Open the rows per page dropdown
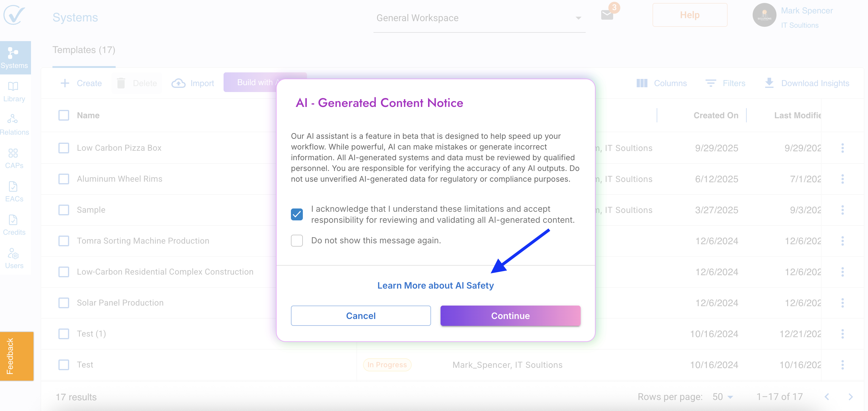This screenshot has height=411, width=868. click(723, 396)
